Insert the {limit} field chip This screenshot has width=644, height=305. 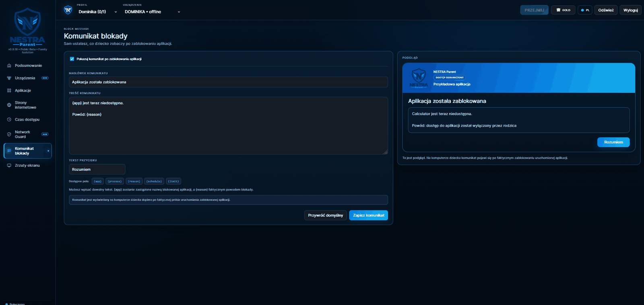173,181
